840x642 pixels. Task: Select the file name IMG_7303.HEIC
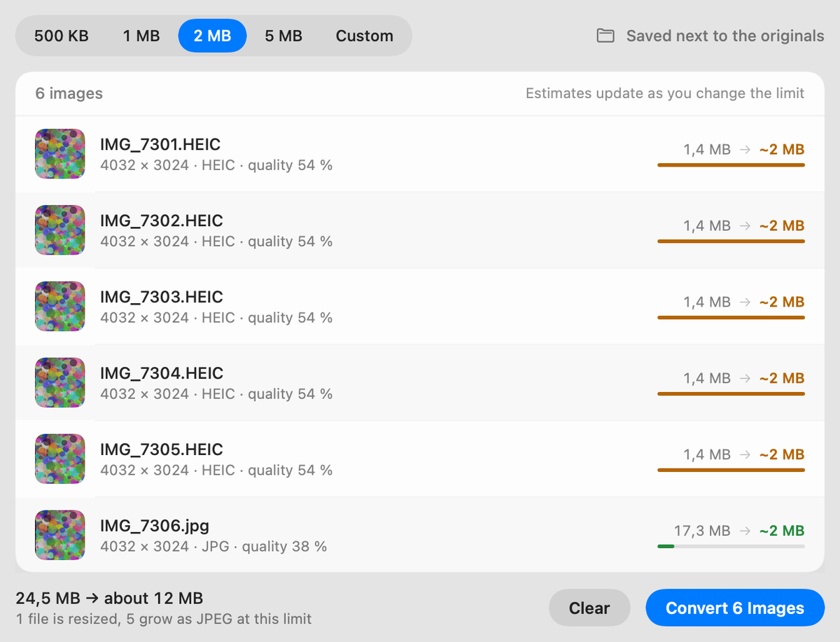tap(162, 298)
